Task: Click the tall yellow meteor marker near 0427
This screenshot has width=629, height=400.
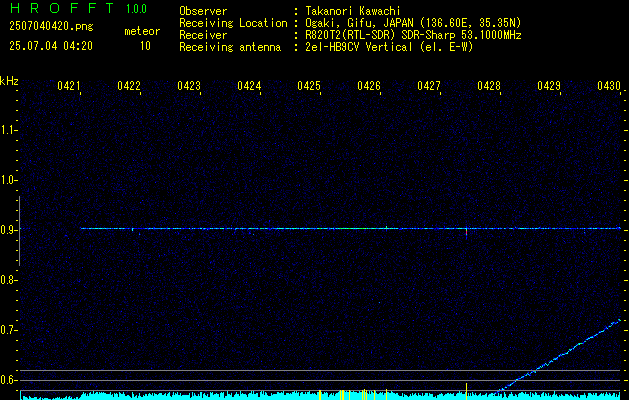Action: 467,391
